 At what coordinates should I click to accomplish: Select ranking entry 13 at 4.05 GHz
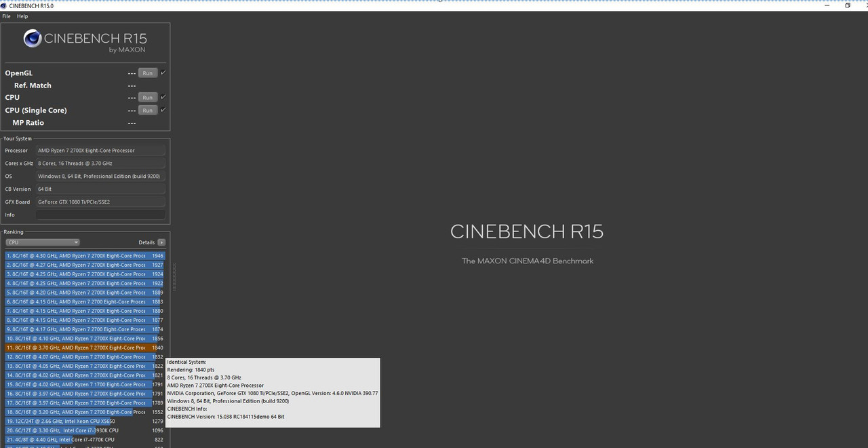(85, 366)
